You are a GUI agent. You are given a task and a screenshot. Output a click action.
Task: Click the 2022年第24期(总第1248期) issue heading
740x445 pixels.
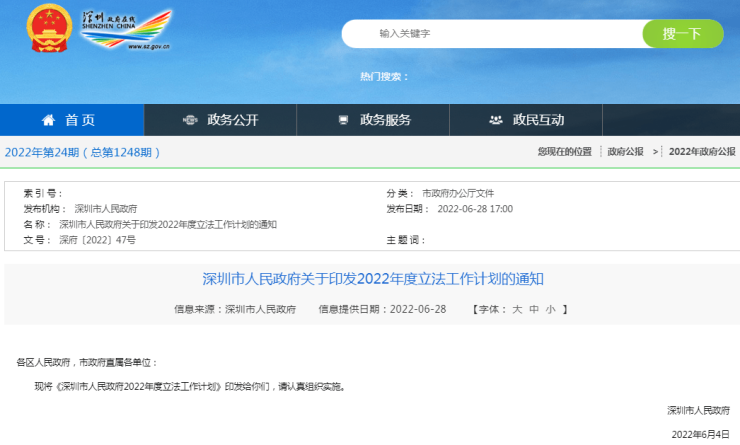(x=82, y=152)
